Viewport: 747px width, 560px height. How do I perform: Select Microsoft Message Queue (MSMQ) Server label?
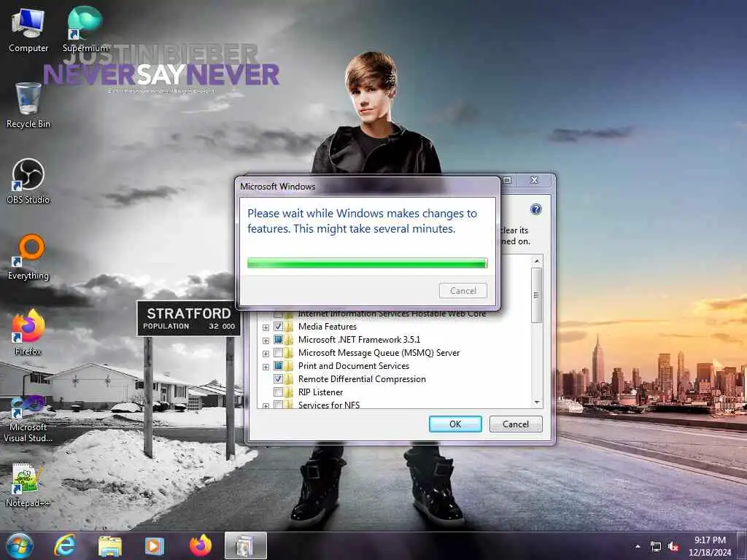[x=379, y=353]
